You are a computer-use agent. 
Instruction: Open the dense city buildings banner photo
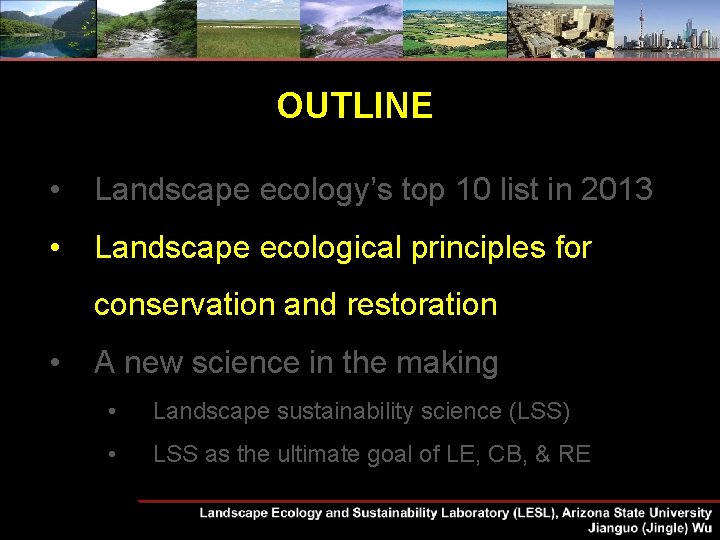coord(561,29)
